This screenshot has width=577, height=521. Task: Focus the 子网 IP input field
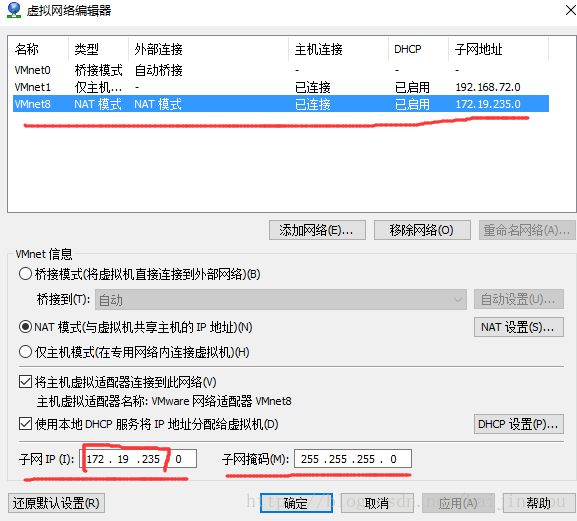coord(138,458)
